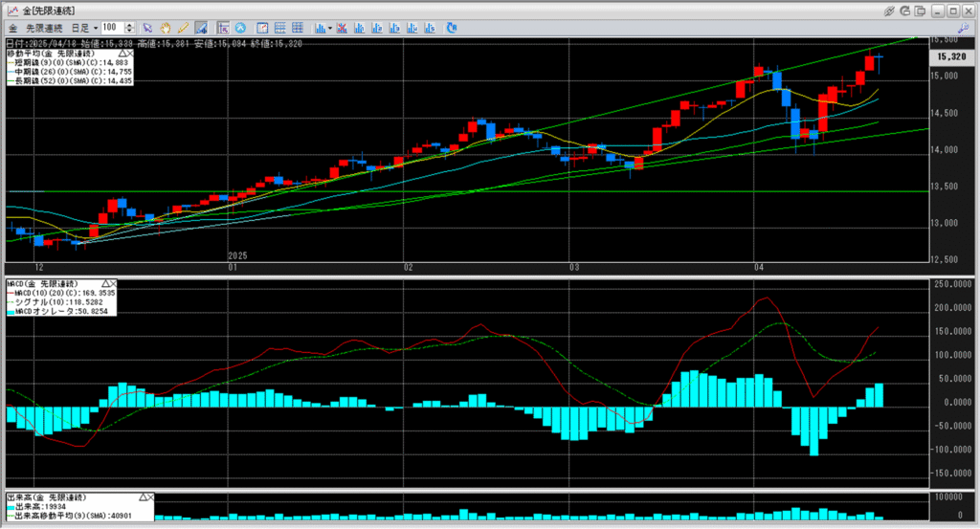Image resolution: width=980 pixels, height=529 pixels.
Task: Click the bar count field showing 100
Action: 111,28
